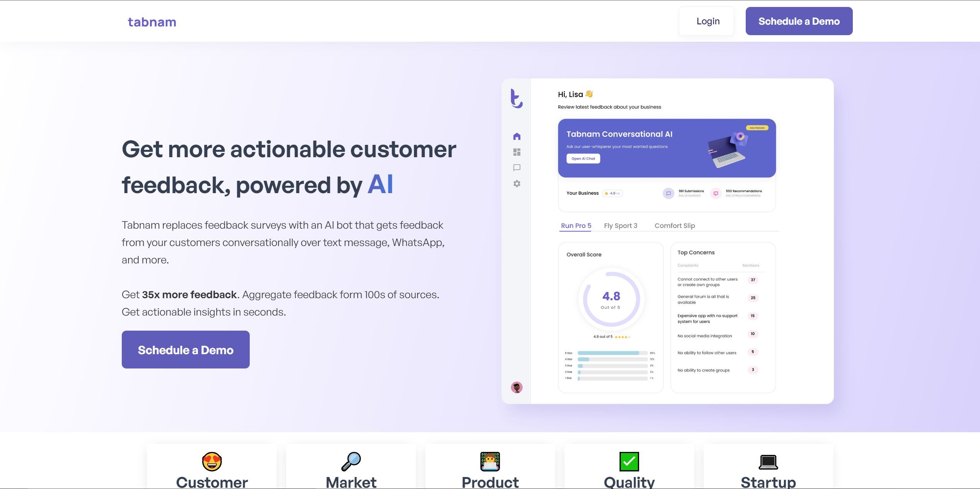This screenshot has height=489, width=980.
Task: Click the Tabnam 't' logo in sidebar
Action: click(516, 98)
